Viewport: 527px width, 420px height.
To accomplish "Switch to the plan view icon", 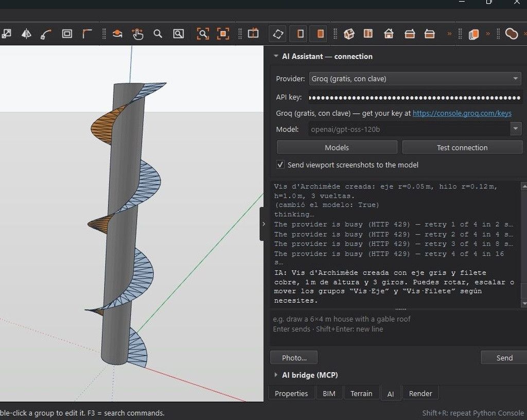I will (x=368, y=33).
